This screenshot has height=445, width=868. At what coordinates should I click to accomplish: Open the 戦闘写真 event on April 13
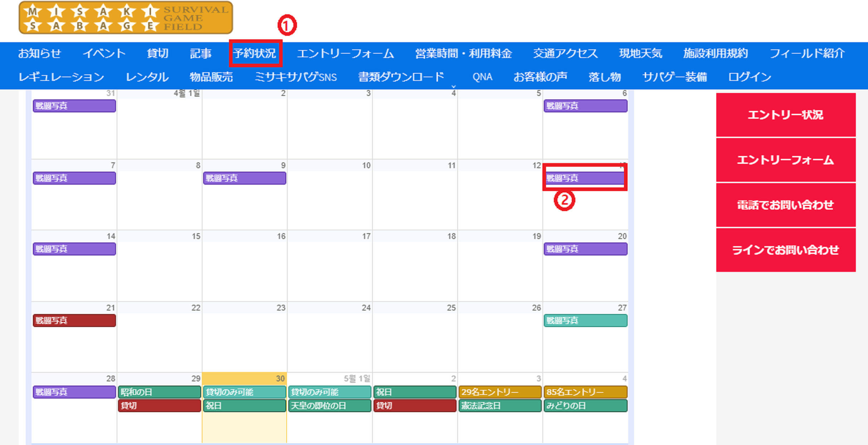click(585, 178)
